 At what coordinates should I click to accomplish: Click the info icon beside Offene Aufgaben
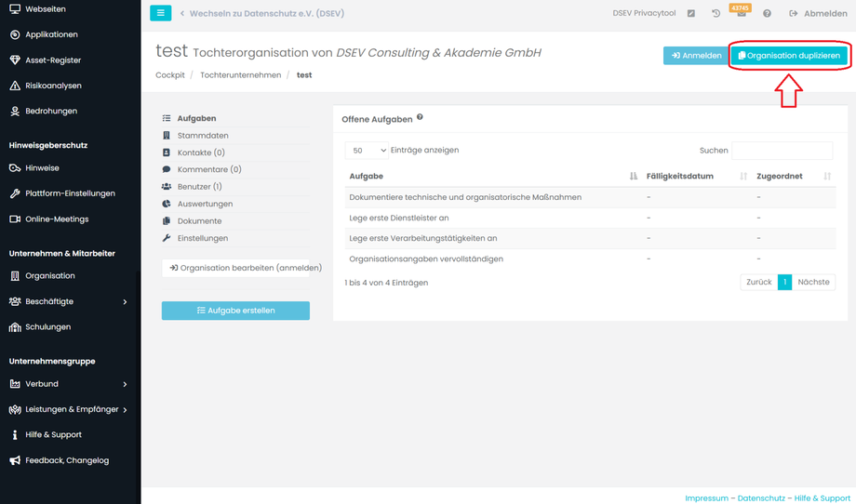point(420,118)
